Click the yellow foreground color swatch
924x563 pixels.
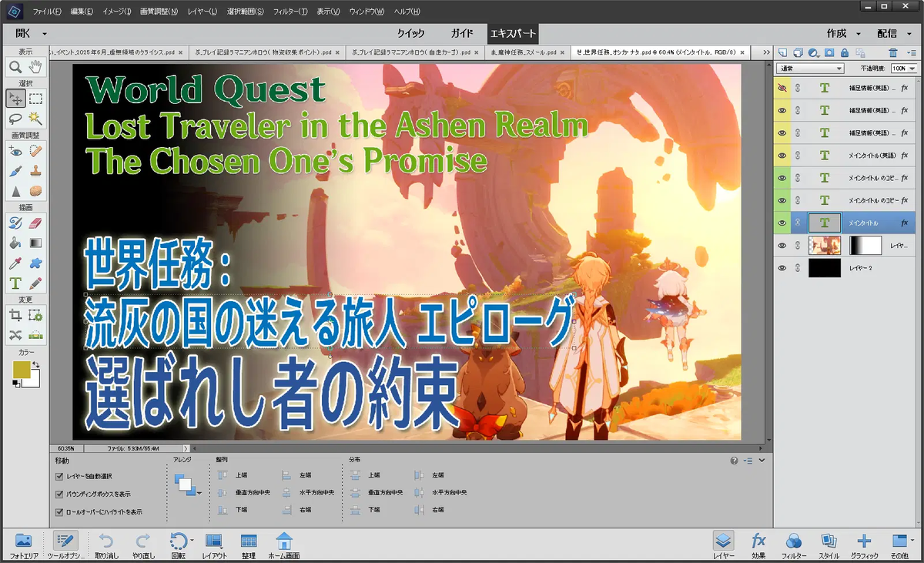click(22, 370)
